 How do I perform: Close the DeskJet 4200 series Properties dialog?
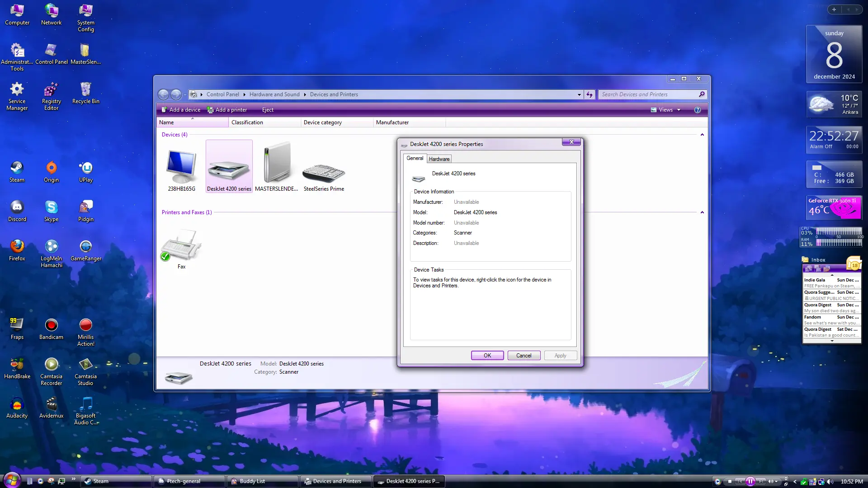point(571,142)
